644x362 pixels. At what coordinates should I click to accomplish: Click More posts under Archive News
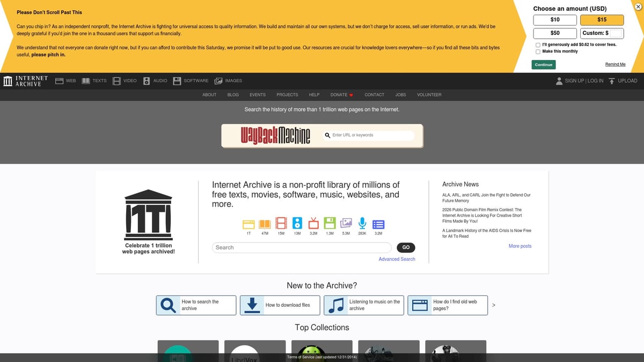(x=519, y=246)
